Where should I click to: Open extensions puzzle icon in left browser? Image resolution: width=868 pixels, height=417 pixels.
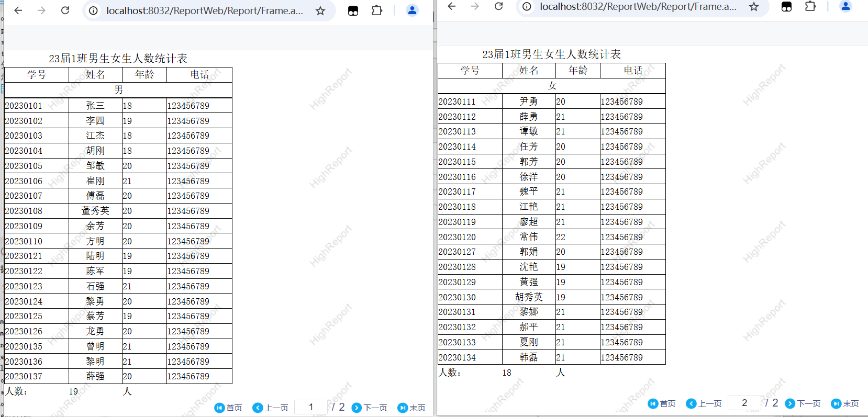[377, 10]
